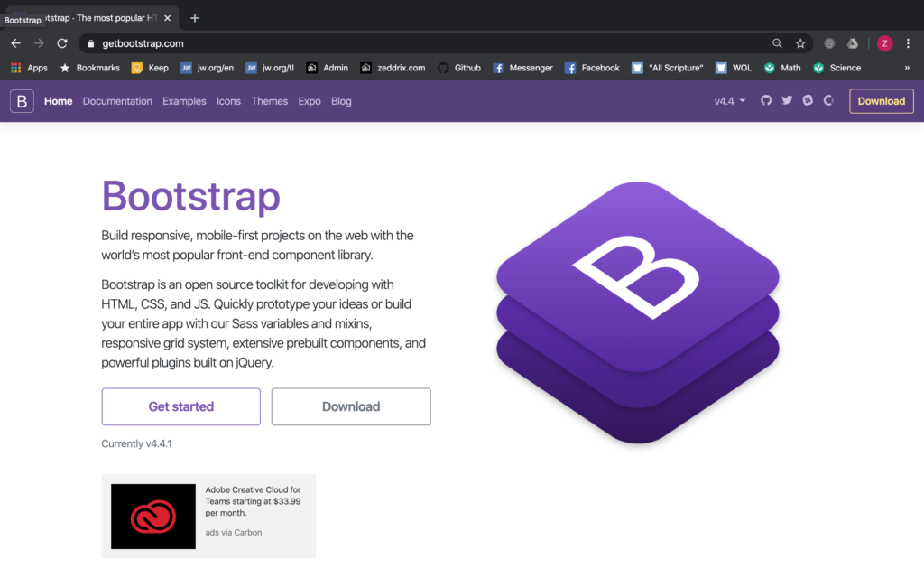This screenshot has height=578, width=924.
Task: Open a new tab with the plus button
Action: (195, 18)
